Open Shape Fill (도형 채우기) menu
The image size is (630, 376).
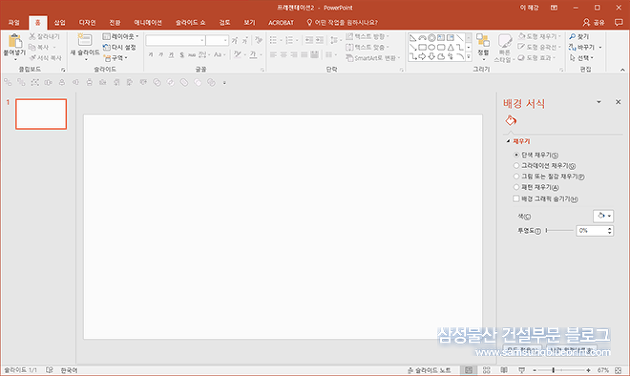pos(539,37)
